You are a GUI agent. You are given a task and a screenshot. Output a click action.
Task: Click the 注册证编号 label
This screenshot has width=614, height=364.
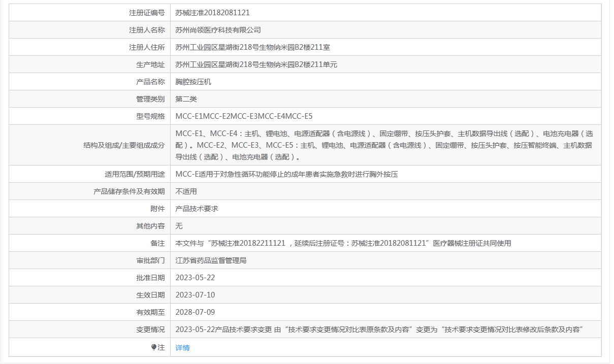coord(147,13)
